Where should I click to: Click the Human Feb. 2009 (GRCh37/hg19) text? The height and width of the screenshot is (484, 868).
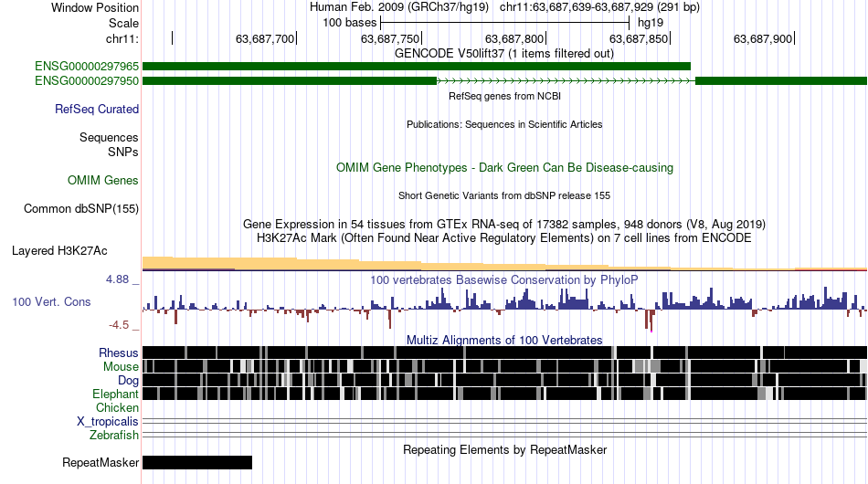tap(399, 7)
